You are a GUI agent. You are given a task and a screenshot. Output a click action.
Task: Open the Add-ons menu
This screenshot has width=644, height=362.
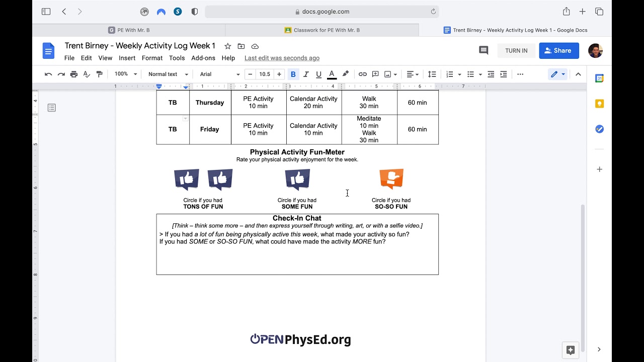(x=203, y=58)
